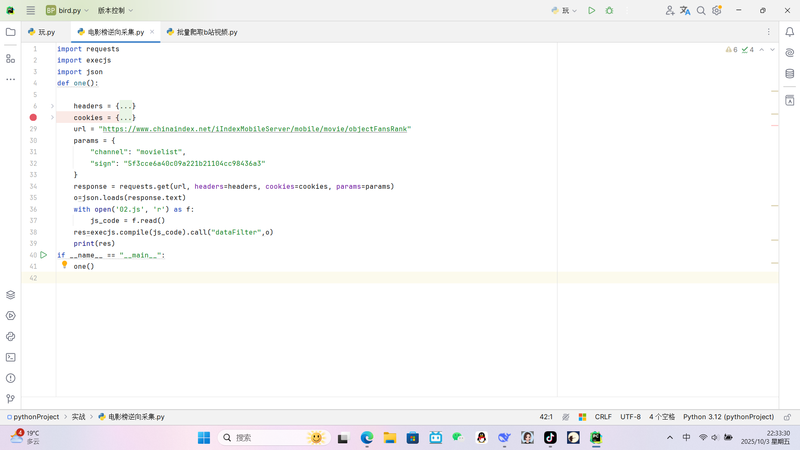
Task: Start debugging with the Debug bug icon
Action: pyautogui.click(x=609, y=11)
